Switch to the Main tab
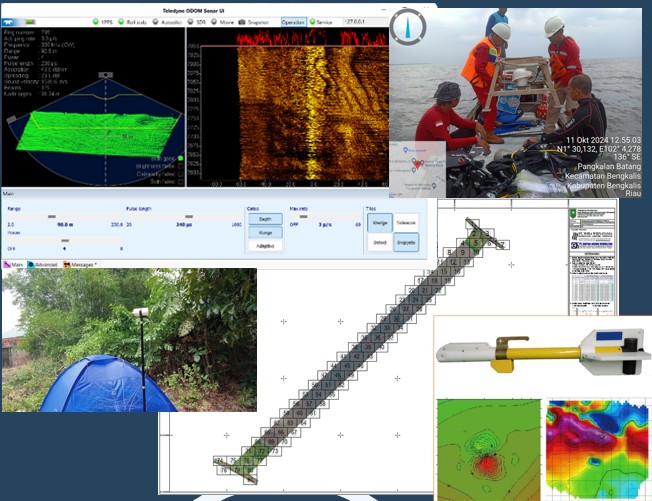Screen dimensions: 652x501 [13, 264]
